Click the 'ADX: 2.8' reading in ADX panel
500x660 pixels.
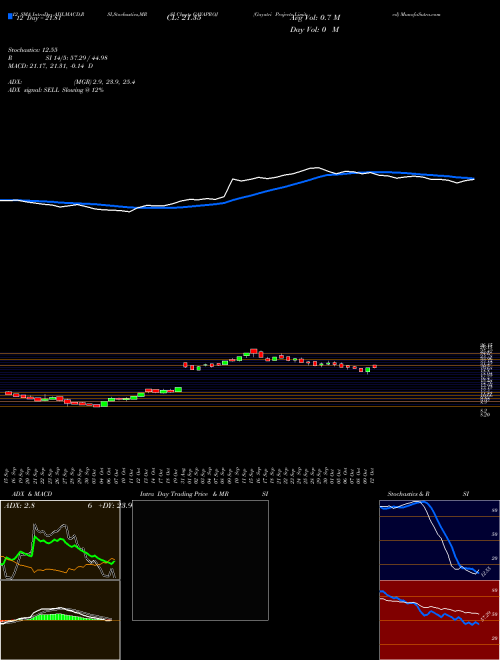pyautogui.click(x=19, y=506)
